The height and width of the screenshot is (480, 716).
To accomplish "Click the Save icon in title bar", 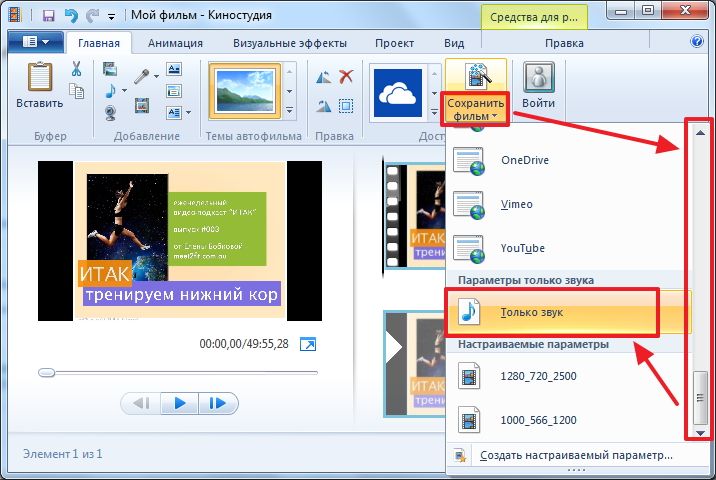I will pos(48,16).
